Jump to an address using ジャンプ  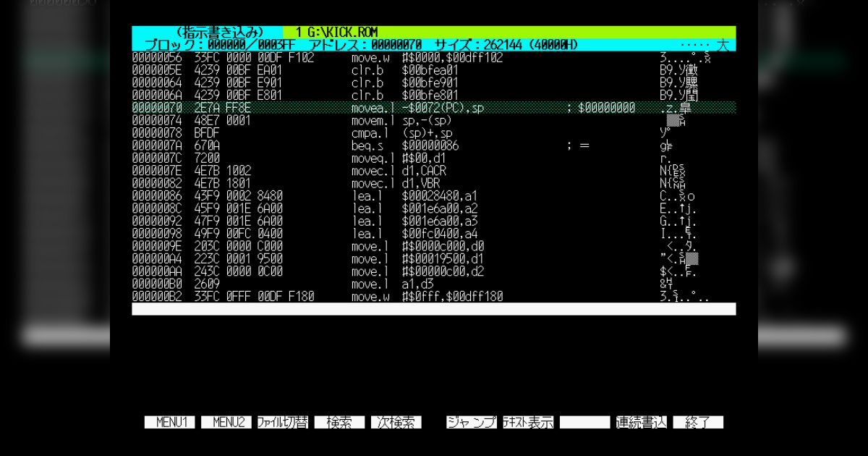tap(471, 422)
